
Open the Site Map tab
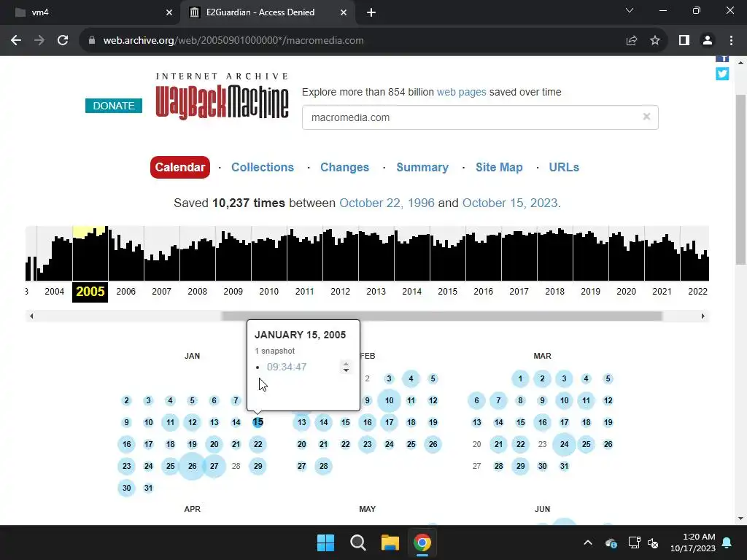(x=499, y=167)
